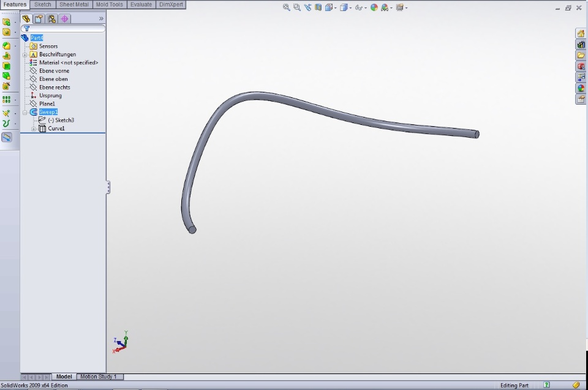Switch to the Sheet Metal tab

click(x=74, y=4)
